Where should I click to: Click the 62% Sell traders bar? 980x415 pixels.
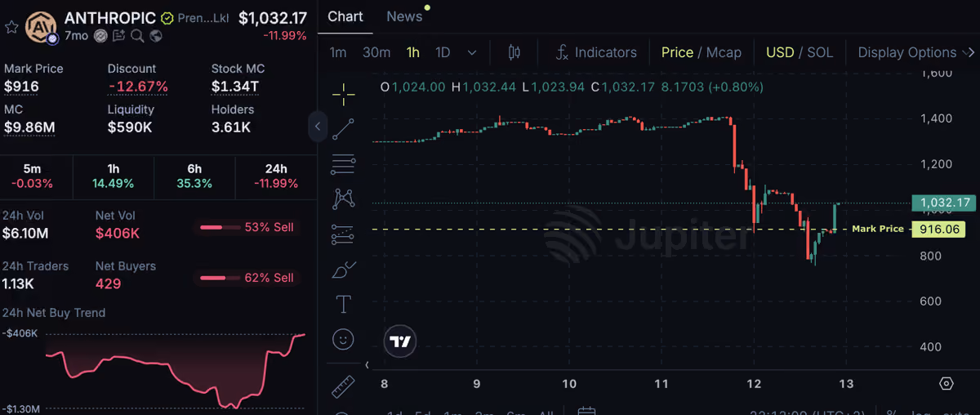pyautogui.click(x=246, y=278)
